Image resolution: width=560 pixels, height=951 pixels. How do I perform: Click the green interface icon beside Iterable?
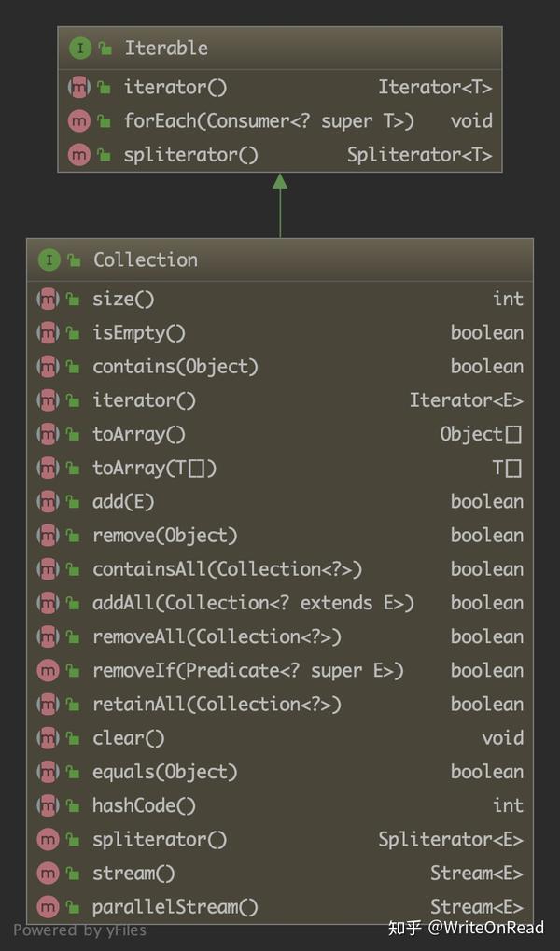coord(80,49)
